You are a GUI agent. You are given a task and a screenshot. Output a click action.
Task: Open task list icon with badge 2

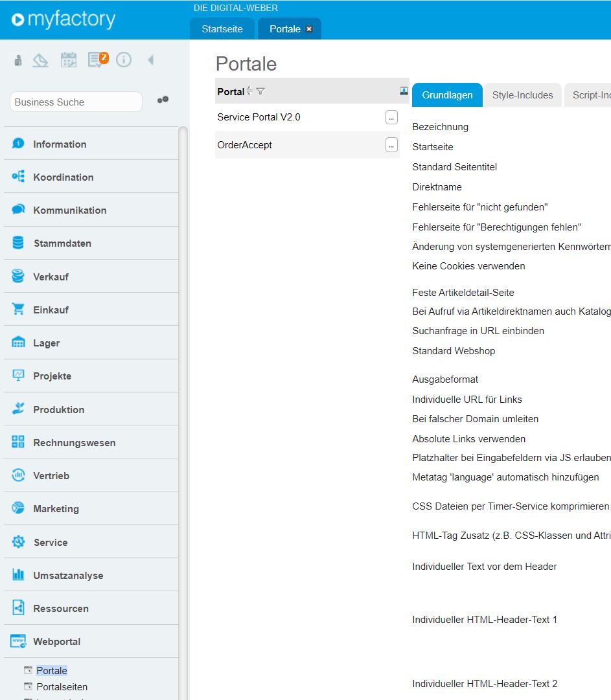(96, 60)
